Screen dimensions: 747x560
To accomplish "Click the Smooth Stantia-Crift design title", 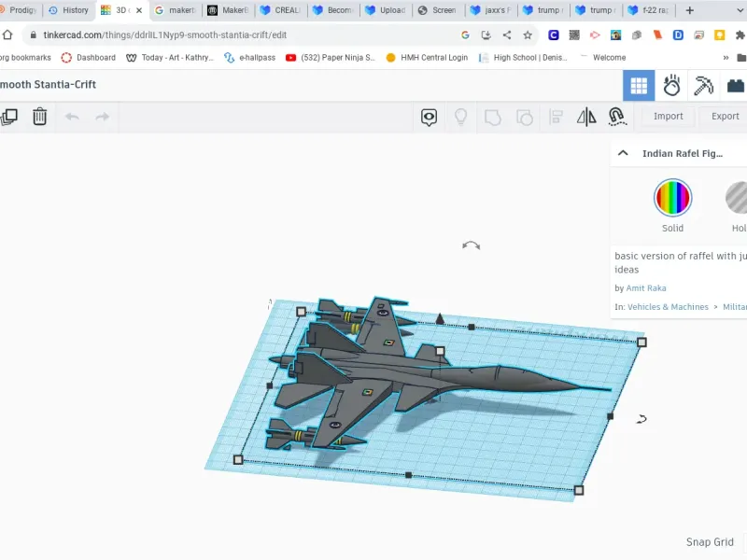I will [x=48, y=84].
